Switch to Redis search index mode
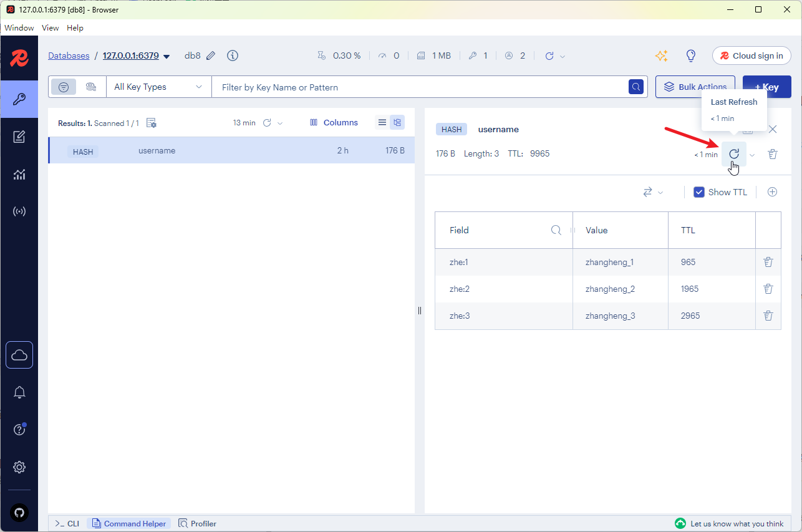802x532 pixels. pyautogui.click(x=91, y=87)
